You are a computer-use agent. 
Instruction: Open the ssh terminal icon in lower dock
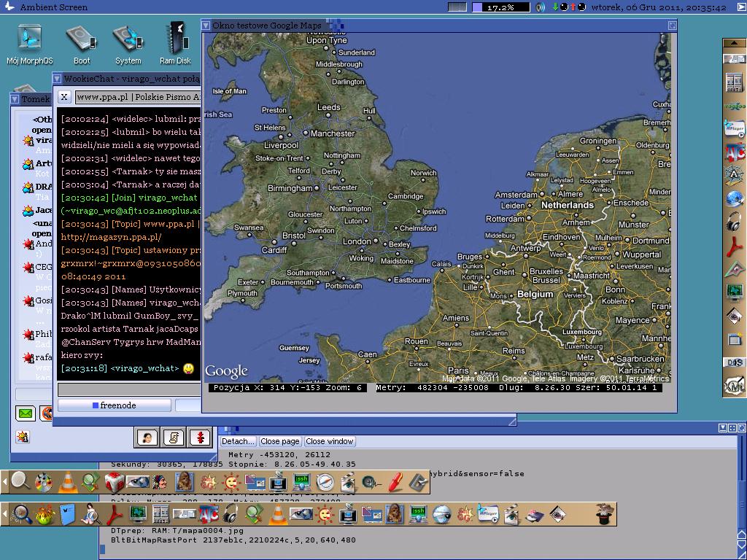(x=418, y=515)
